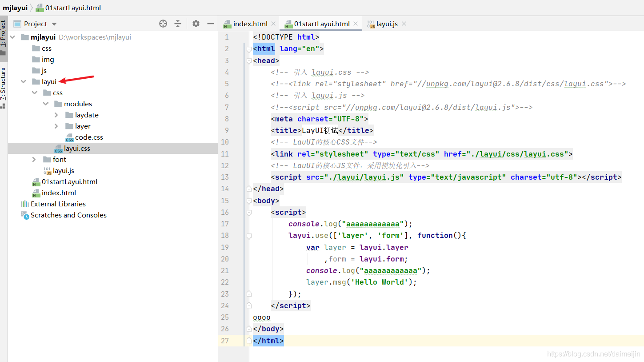The image size is (644, 362).
Task: Fold the body block at line 15
Action: coord(249,201)
